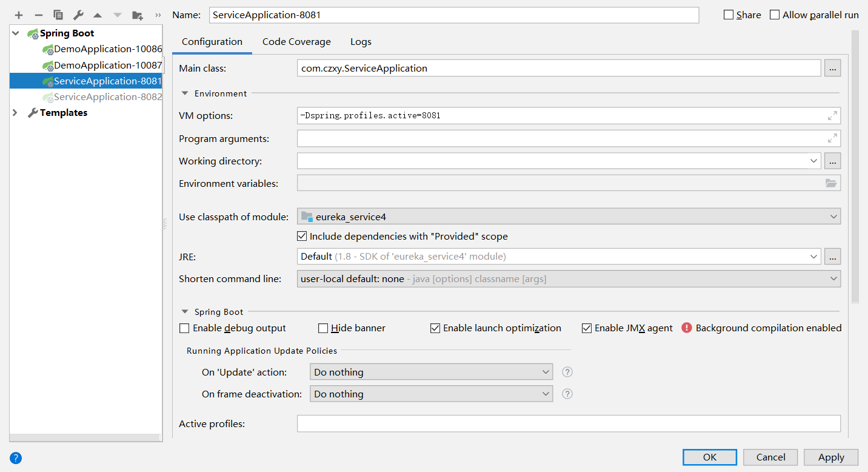This screenshot has width=868, height=472.
Task: Browse main class ellipsis button
Action: pos(832,68)
